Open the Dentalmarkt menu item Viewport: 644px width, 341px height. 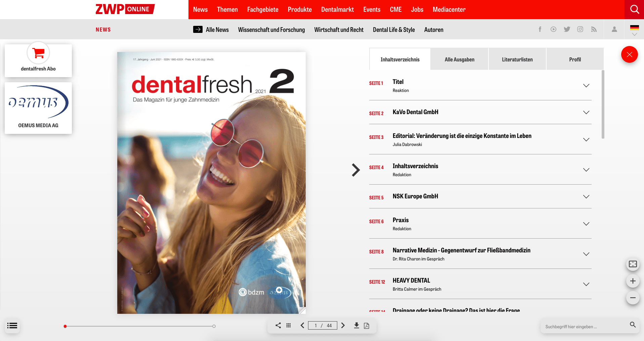pyautogui.click(x=337, y=9)
